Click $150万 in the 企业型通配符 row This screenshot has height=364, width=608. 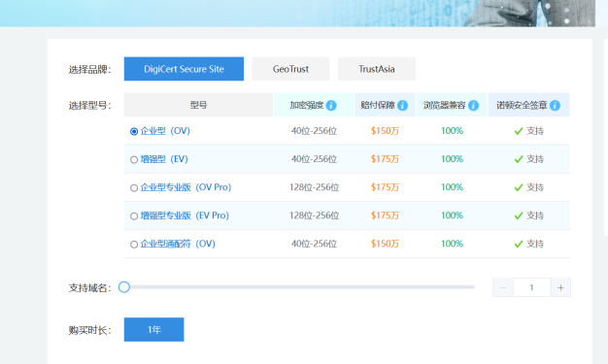(385, 244)
